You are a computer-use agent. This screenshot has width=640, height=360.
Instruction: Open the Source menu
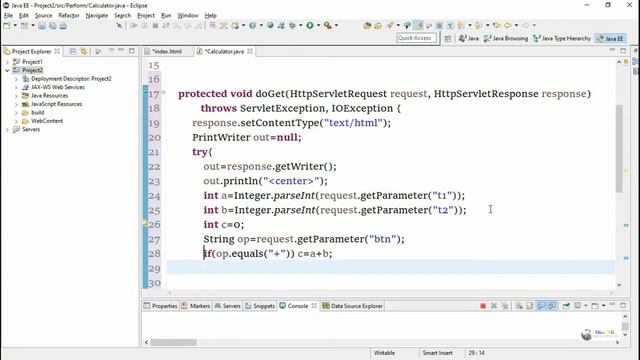click(43, 16)
